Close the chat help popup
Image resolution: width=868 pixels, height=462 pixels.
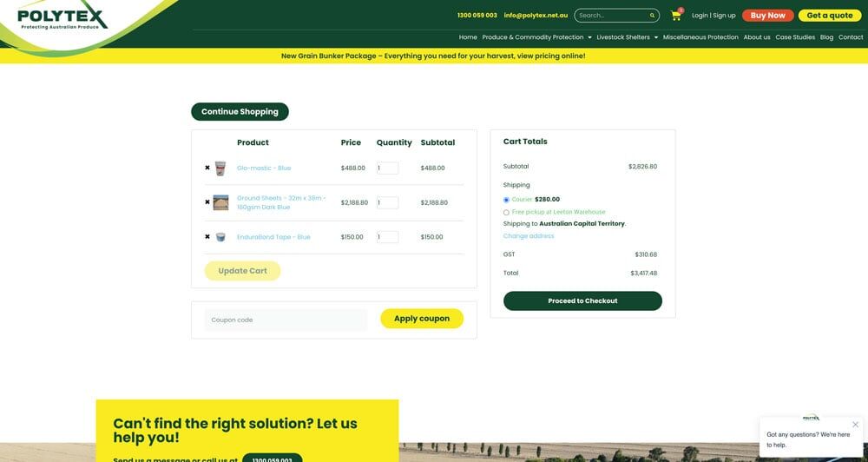coord(855,425)
